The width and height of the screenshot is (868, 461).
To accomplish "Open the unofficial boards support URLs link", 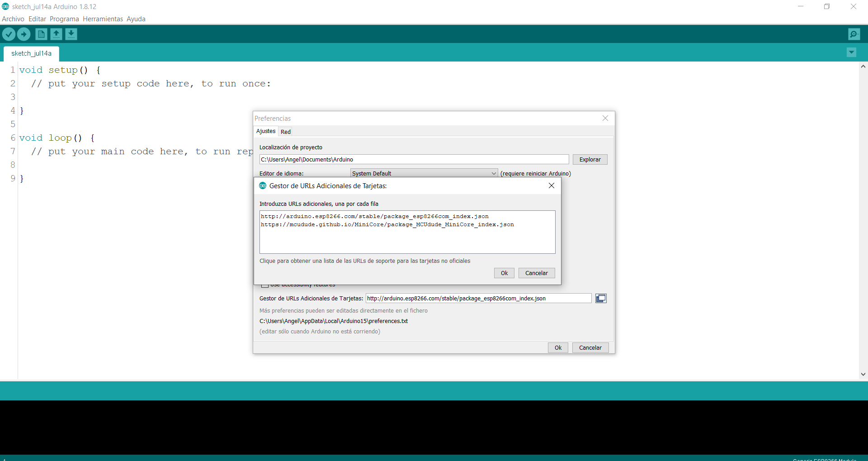I will coord(365,261).
